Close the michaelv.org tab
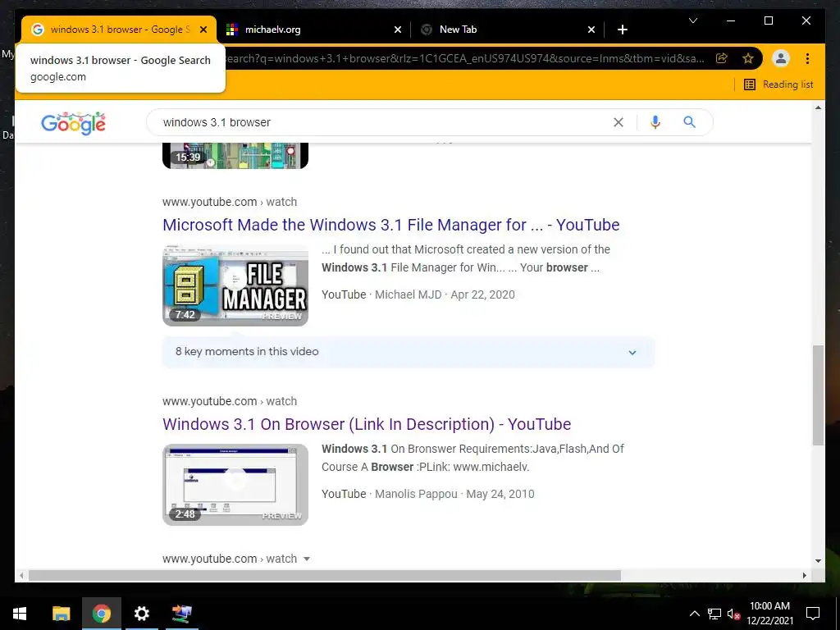 coord(398,30)
